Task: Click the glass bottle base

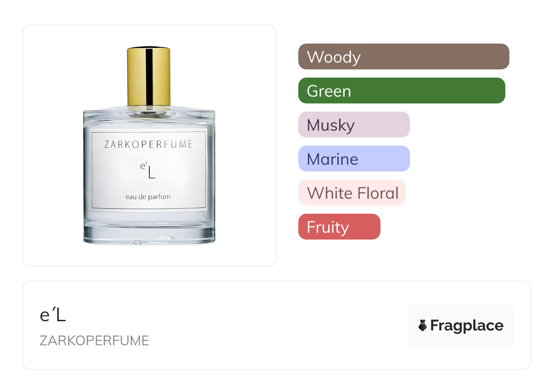Action: (x=149, y=234)
